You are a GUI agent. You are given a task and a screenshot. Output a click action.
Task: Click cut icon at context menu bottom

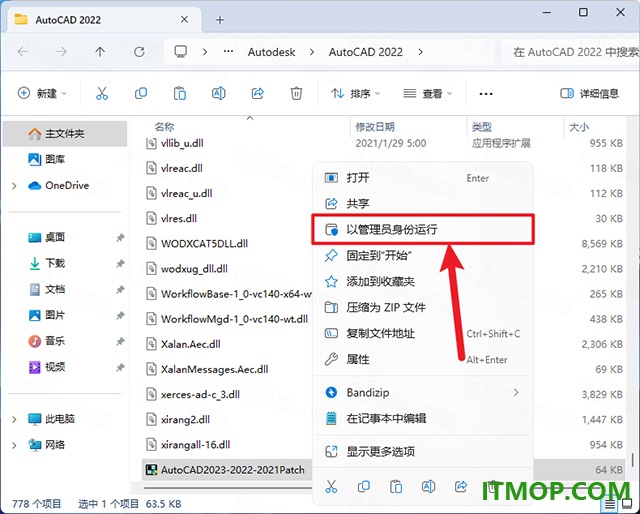(331, 486)
